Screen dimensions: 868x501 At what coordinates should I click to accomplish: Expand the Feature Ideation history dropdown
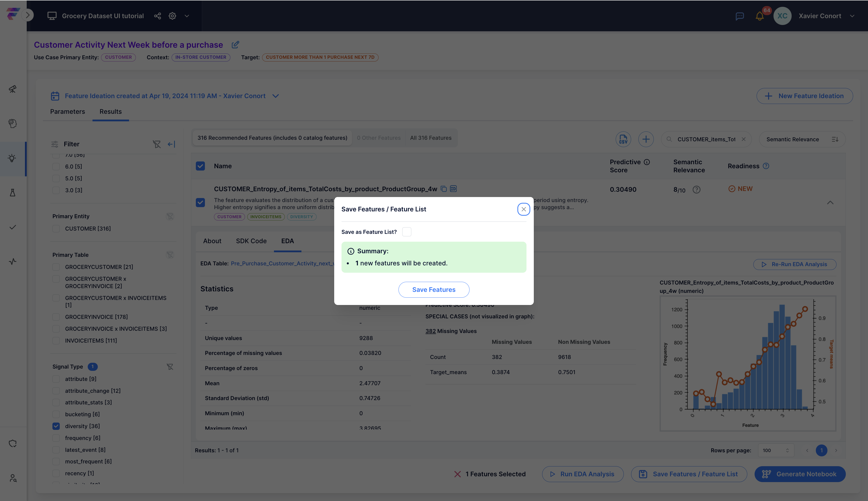coord(275,96)
